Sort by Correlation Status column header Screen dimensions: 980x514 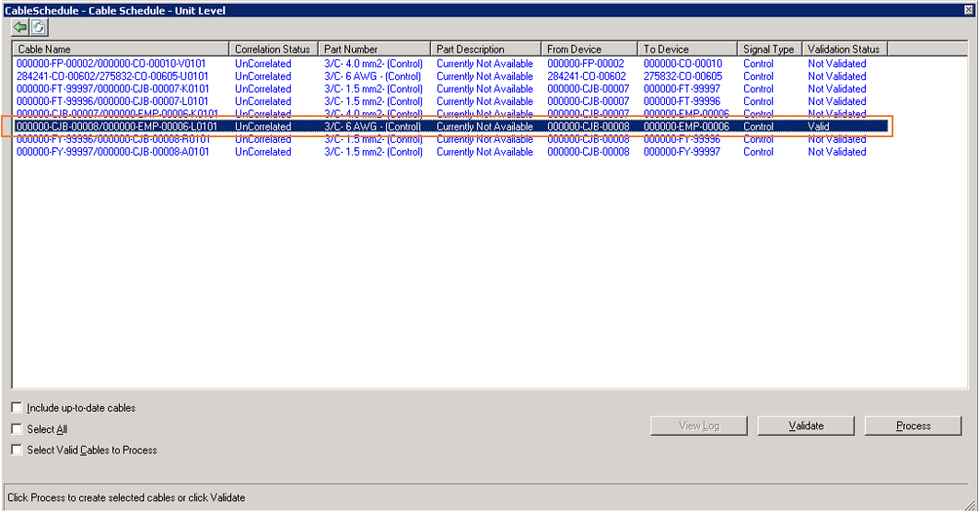[273, 49]
